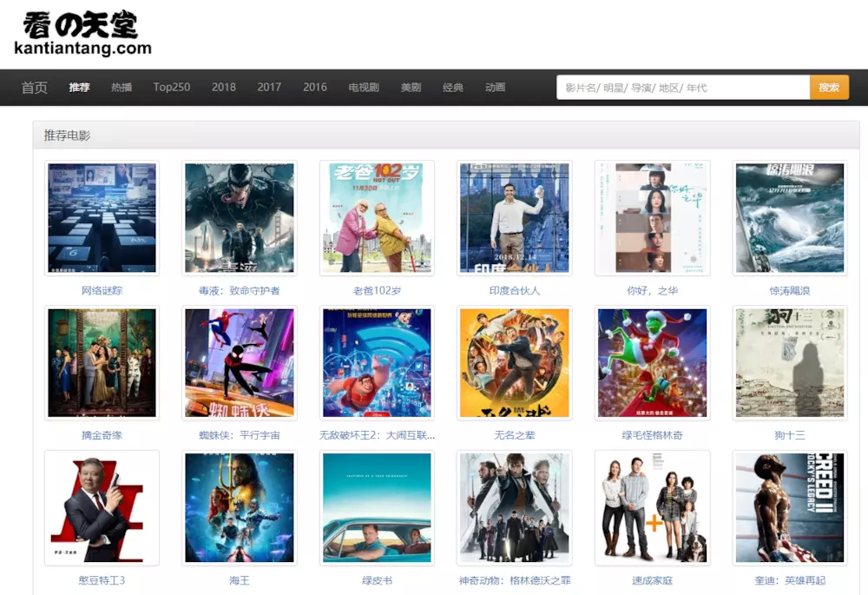Click the 惊涛飓浪 title link
This screenshot has width=868, height=595.
(790, 290)
